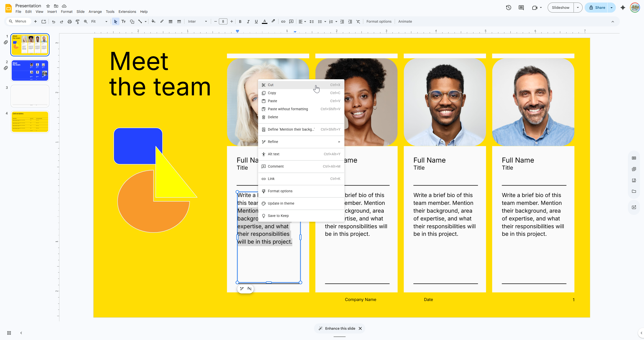
Task: Choose Update in theme
Action: [301, 203]
